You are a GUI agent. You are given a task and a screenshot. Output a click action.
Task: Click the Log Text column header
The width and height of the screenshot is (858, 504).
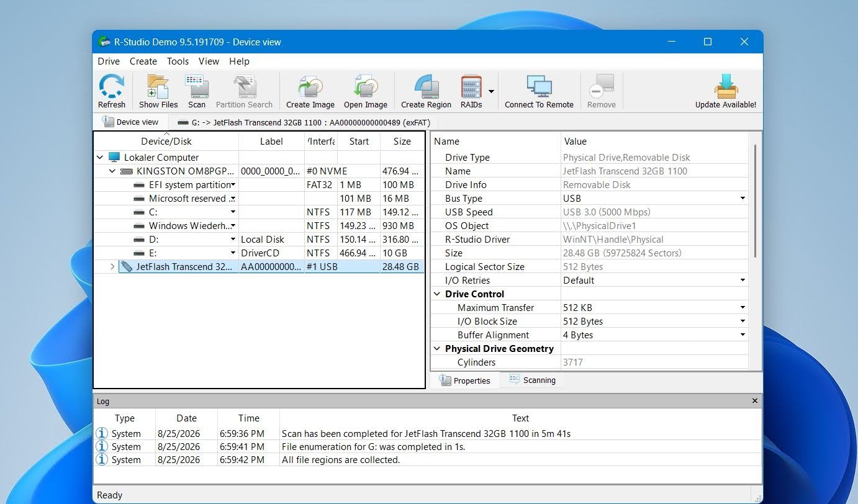[520, 418]
